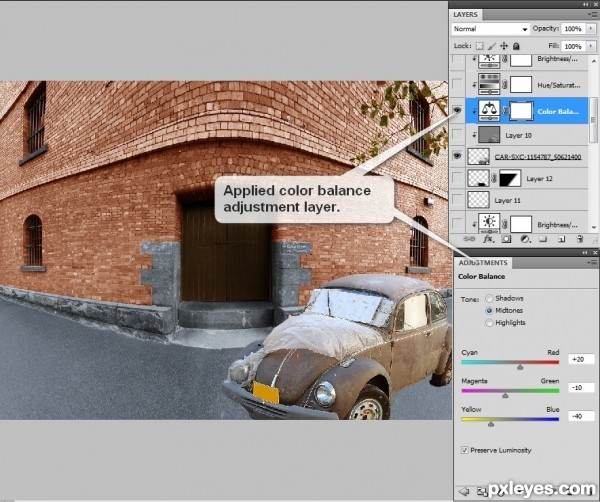Open the Adjustments panel options menu

click(592, 262)
